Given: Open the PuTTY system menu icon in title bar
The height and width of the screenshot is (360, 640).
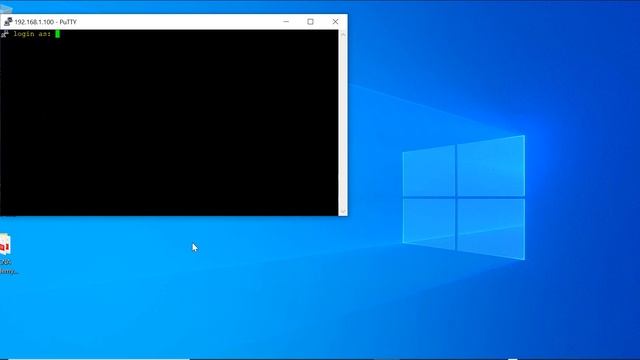Looking at the screenshot, I should coord(8,22).
